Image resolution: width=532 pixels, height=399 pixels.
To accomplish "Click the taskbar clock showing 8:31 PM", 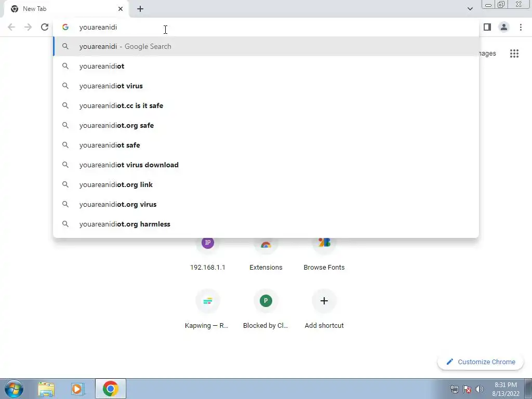I will pos(506,389).
